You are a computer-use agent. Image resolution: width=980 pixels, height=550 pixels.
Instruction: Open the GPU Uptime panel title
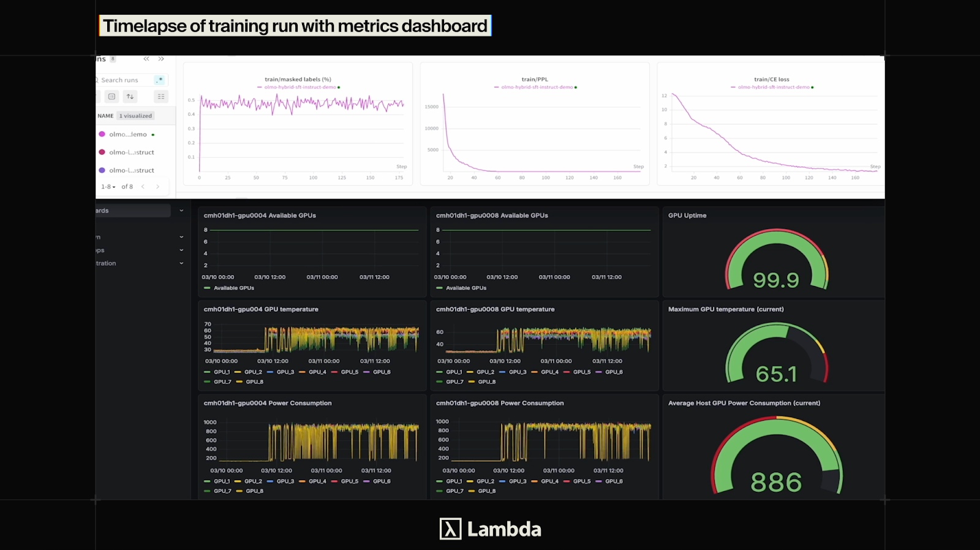pos(687,216)
